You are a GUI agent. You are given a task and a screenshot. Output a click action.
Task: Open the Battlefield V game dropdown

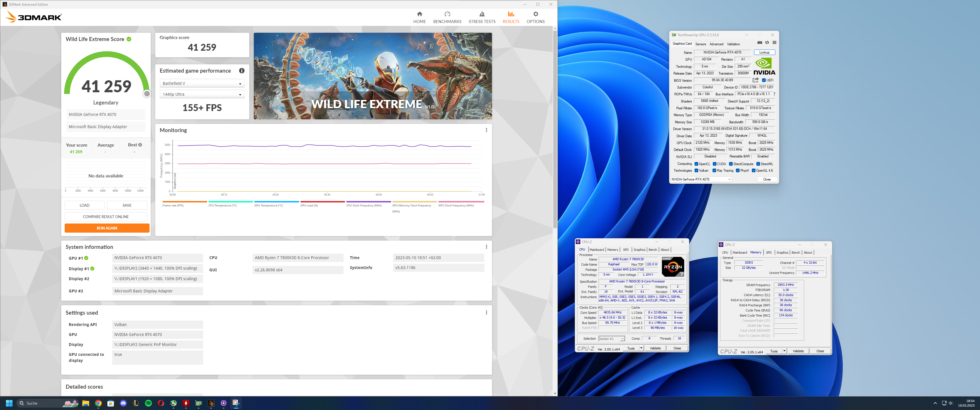coord(202,83)
